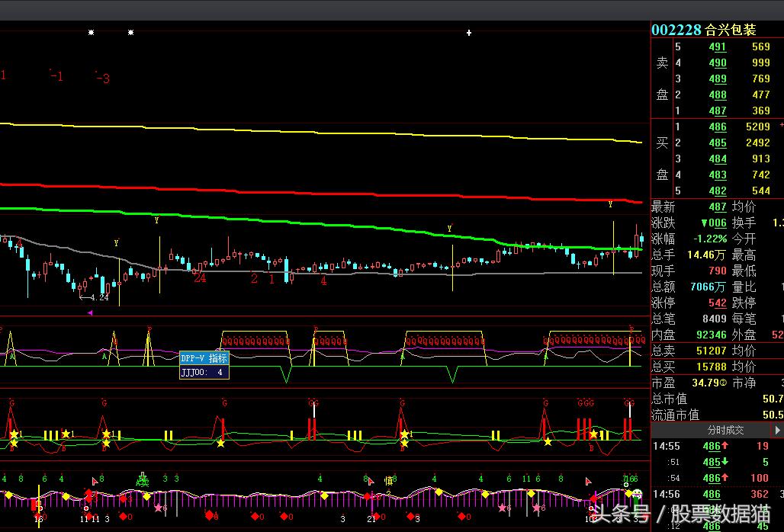Click the sell volume 999
Image resolution: width=784 pixels, height=532 pixels.
(x=761, y=62)
